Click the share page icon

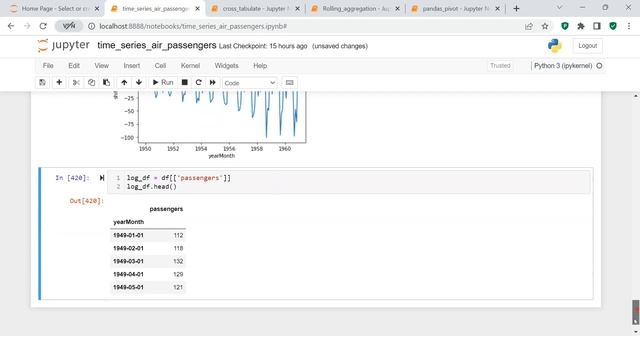point(529,26)
